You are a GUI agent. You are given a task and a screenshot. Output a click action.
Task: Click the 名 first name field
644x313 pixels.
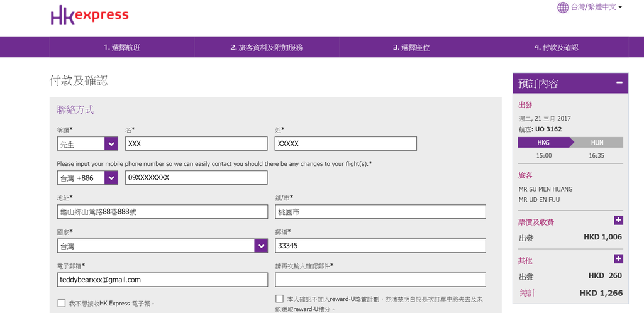tap(196, 143)
